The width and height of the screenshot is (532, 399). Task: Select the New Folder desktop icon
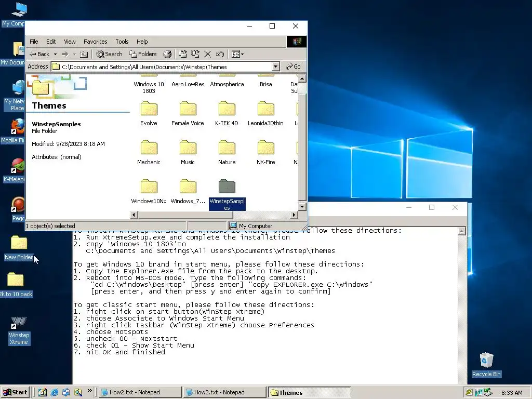[x=19, y=248]
